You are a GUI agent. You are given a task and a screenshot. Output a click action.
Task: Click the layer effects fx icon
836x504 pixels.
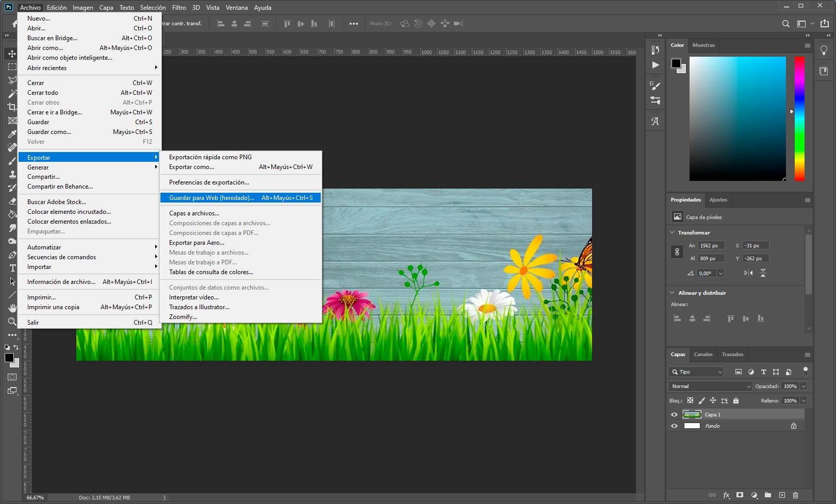pos(726,495)
